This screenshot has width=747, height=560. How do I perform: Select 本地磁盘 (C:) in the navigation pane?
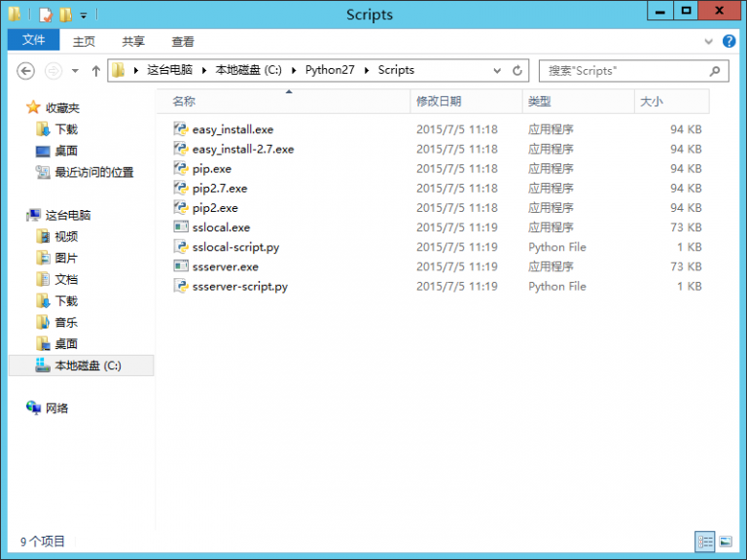click(x=88, y=365)
